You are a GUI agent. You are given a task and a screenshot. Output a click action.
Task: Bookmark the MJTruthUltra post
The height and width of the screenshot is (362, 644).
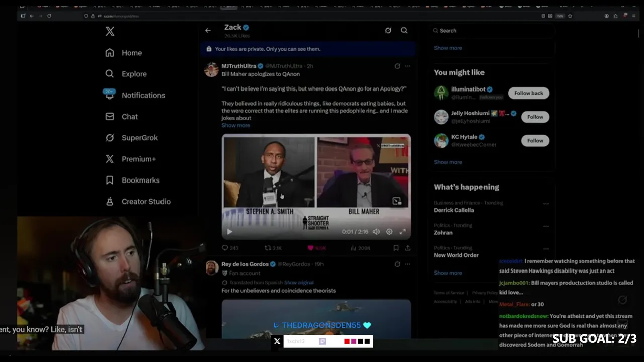coord(396,248)
